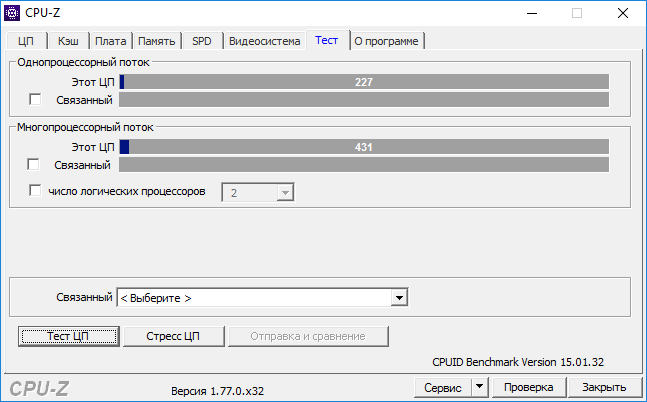Open the SPD tab

click(202, 41)
